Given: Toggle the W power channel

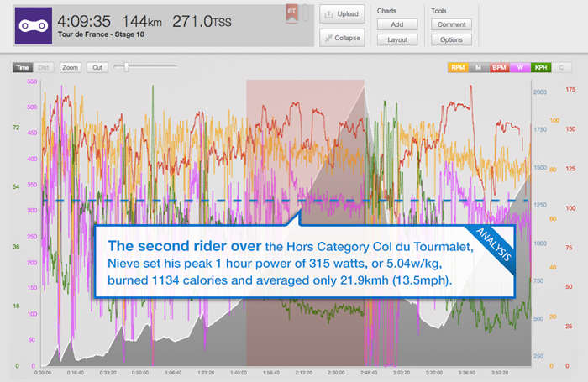Looking at the screenshot, I should point(520,67).
